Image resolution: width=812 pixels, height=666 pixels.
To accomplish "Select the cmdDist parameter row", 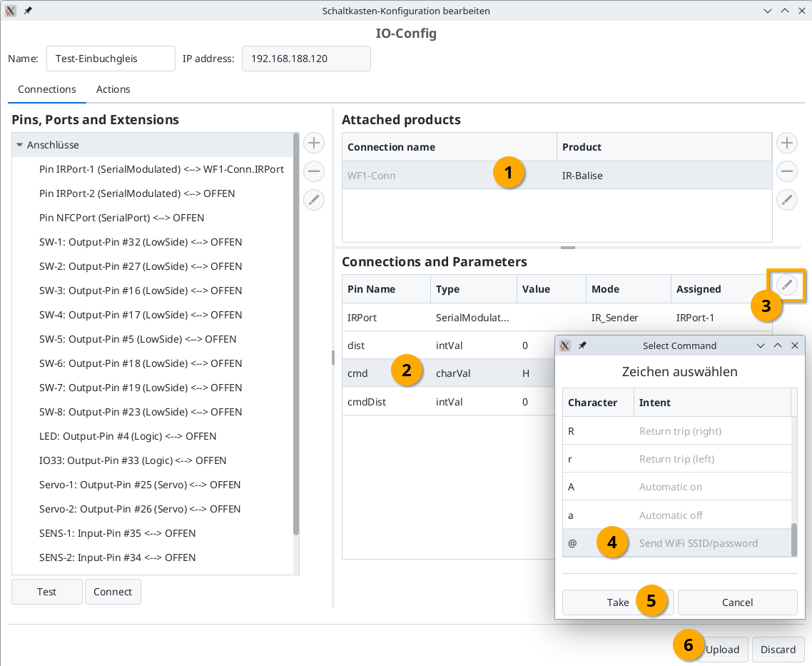I will pos(448,402).
